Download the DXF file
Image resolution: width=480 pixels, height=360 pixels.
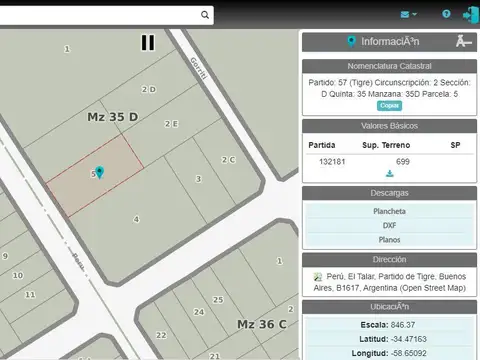[389, 226]
